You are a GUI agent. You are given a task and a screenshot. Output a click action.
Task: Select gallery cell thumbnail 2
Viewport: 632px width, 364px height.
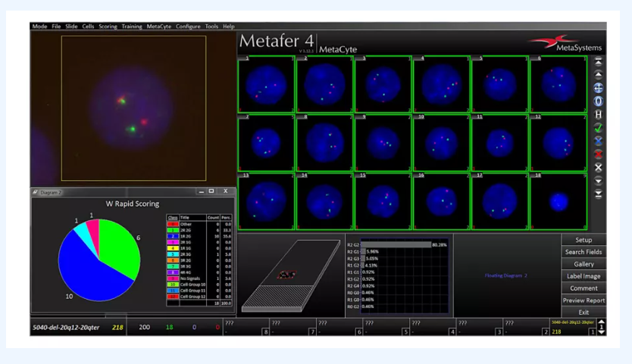pyautogui.click(x=324, y=84)
